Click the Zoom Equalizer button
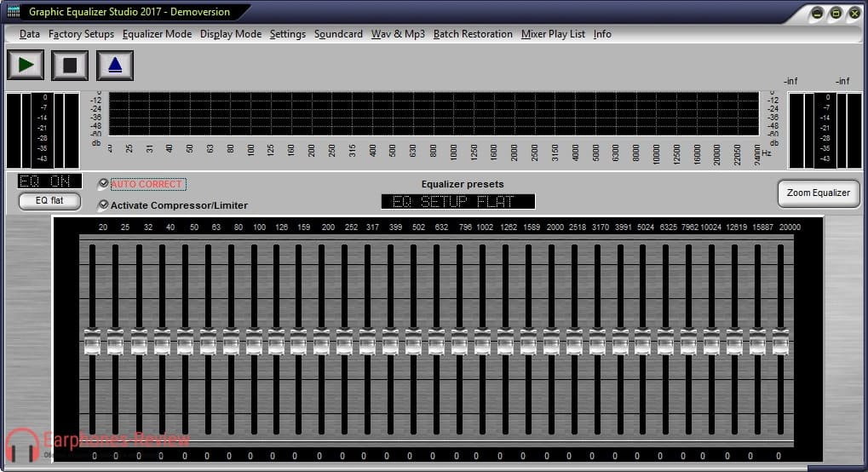The image size is (868, 472). coord(818,193)
